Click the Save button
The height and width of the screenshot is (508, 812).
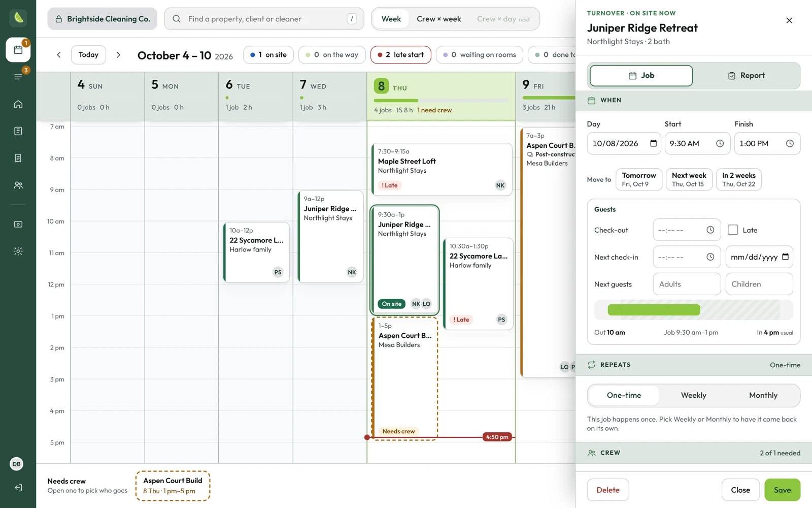pos(782,490)
